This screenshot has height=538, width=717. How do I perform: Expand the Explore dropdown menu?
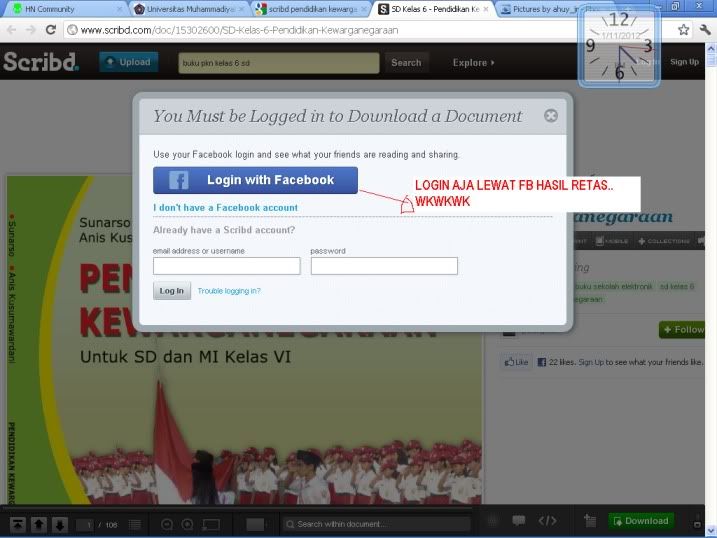[473, 63]
